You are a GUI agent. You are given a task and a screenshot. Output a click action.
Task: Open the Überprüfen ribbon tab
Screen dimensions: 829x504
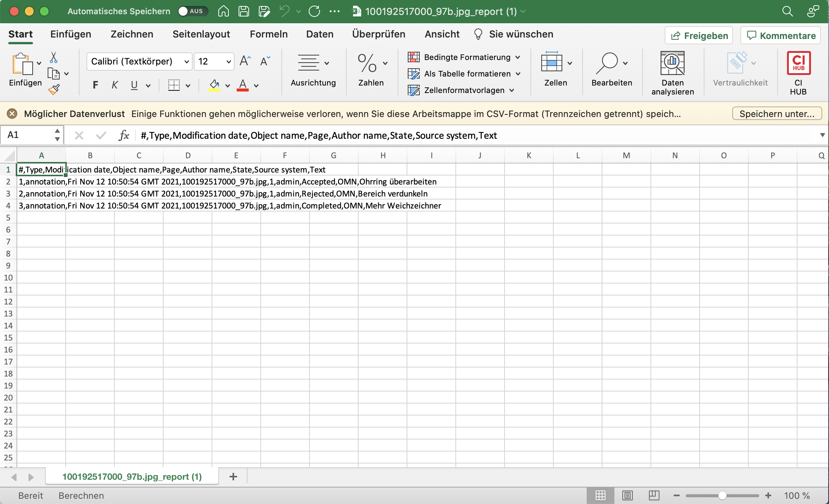[x=378, y=34]
